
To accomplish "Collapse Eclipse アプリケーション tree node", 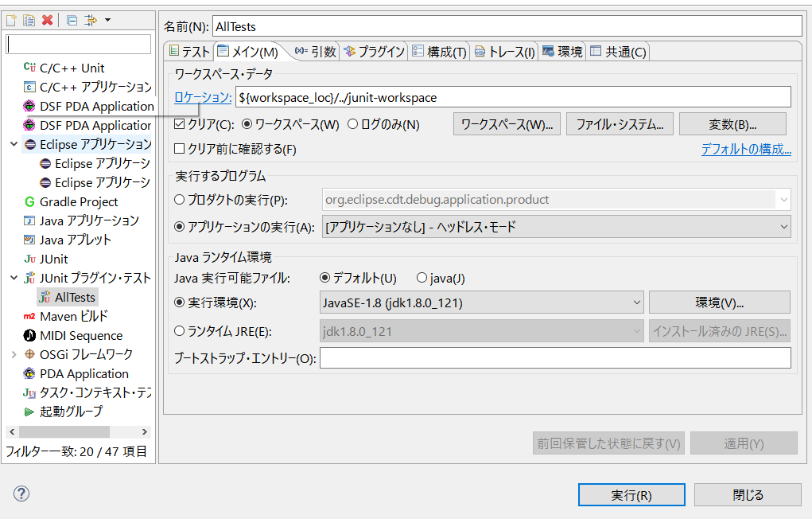I will 14,145.
